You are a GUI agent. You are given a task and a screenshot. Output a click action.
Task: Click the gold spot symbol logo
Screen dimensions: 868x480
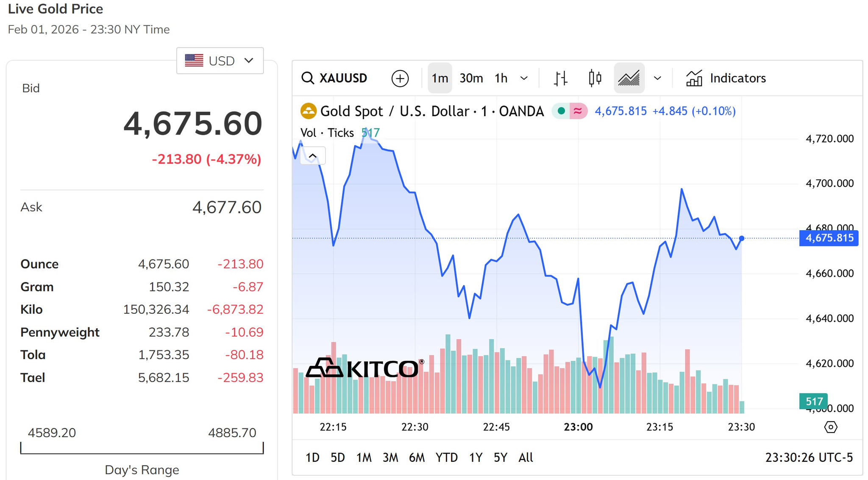tap(308, 111)
